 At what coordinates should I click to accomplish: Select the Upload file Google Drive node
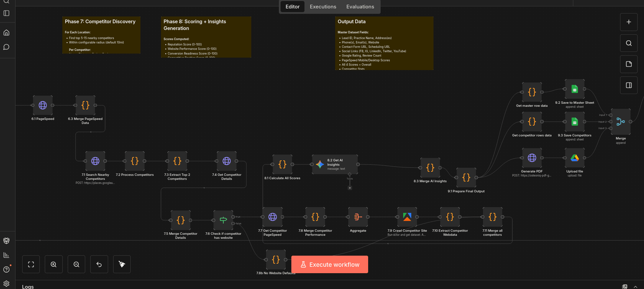pyautogui.click(x=575, y=158)
